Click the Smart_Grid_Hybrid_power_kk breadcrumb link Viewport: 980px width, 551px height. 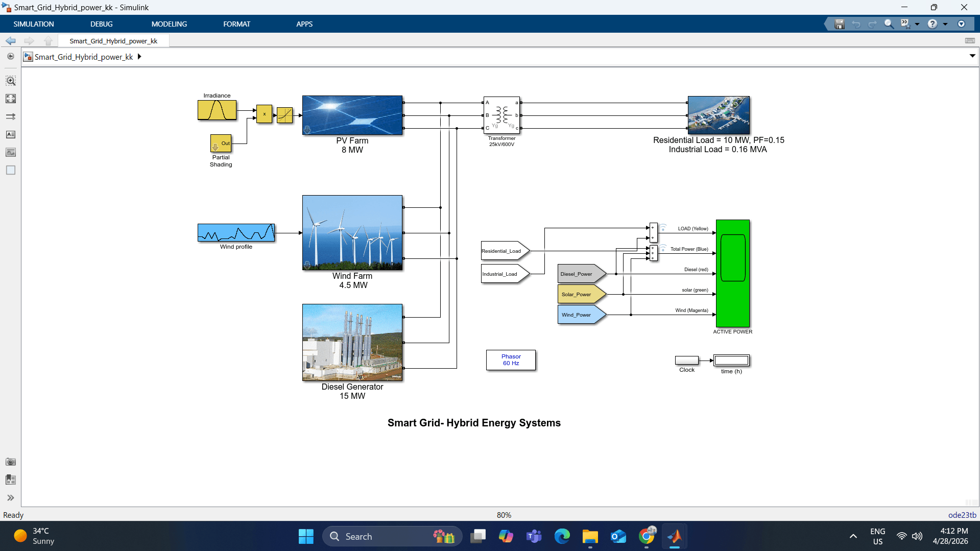pyautogui.click(x=84, y=57)
